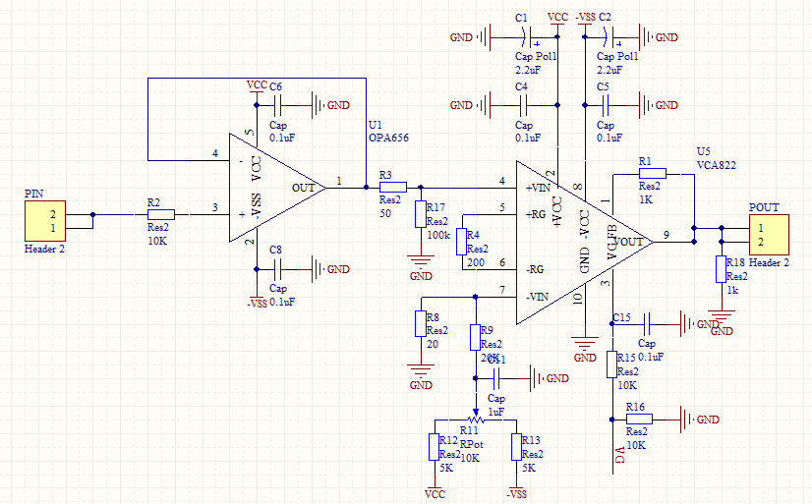Click the feedback wire loop above OPA656
812x504 pixels.
coord(257,79)
